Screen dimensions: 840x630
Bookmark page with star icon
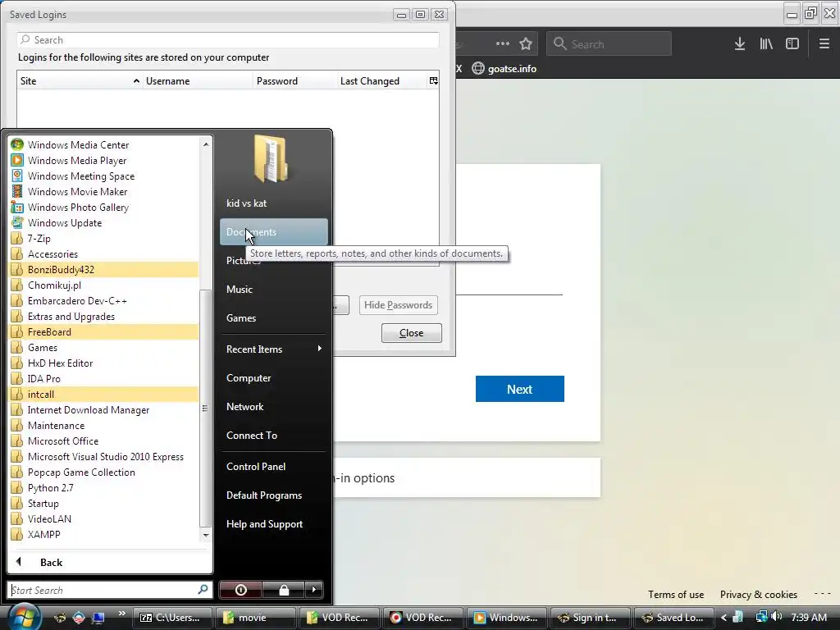tap(526, 44)
